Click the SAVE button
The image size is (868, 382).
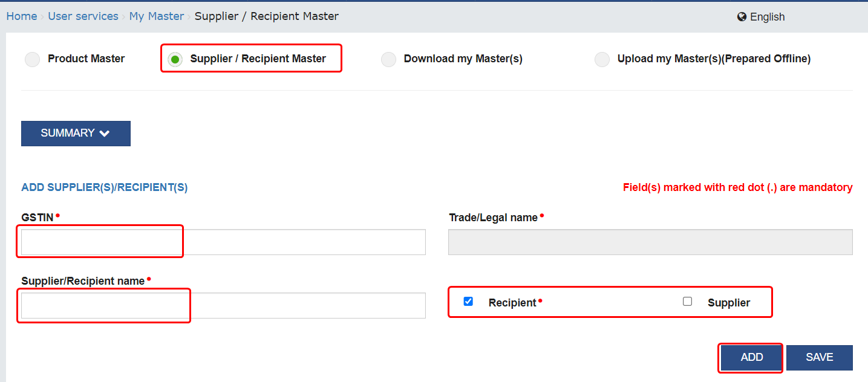point(820,358)
